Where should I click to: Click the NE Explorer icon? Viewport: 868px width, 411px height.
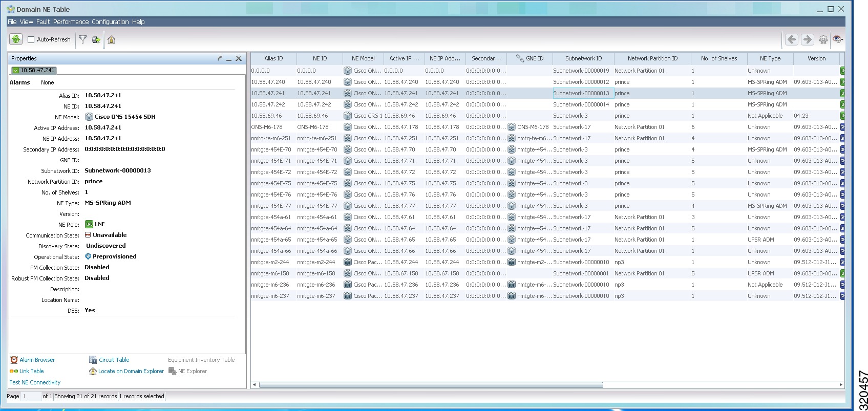pos(173,371)
